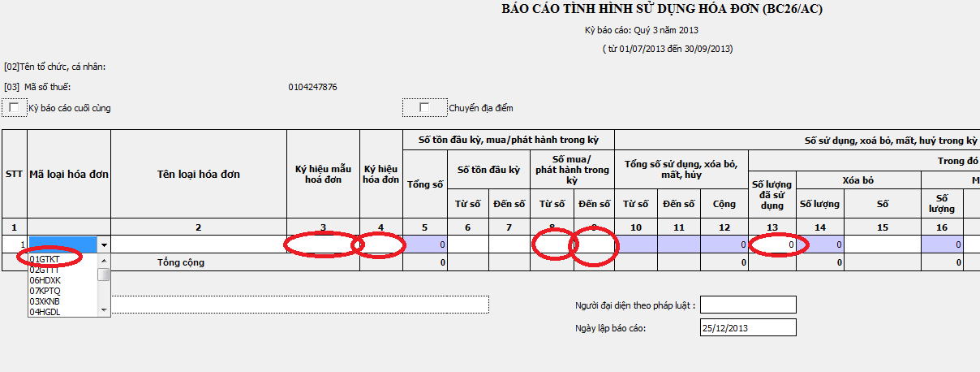Click the 'Ngày lập báo cáo' date field
The width and height of the screenshot is (980, 372).
pos(747,327)
